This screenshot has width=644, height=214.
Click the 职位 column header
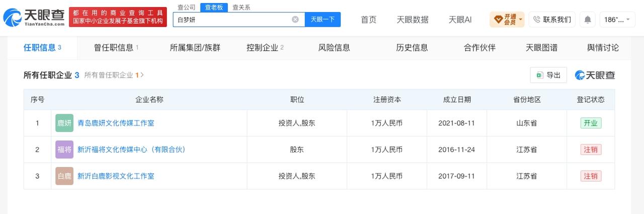point(297,100)
